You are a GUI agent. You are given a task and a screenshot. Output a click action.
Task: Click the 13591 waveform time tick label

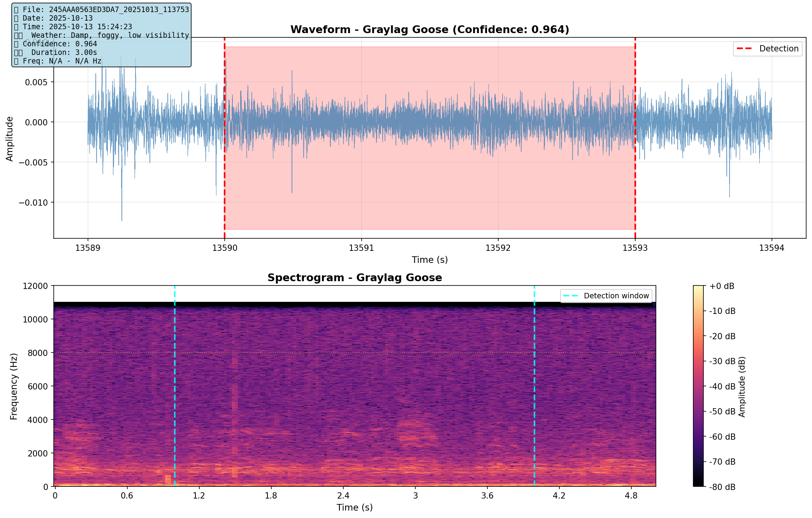pyautogui.click(x=361, y=248)
